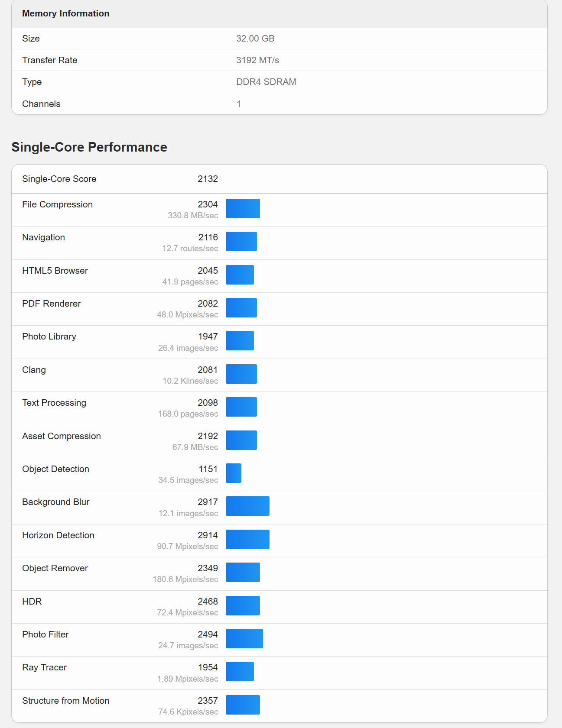Click the PDF Renderer score bar
The image size is (562, 728).
(241, 308)
